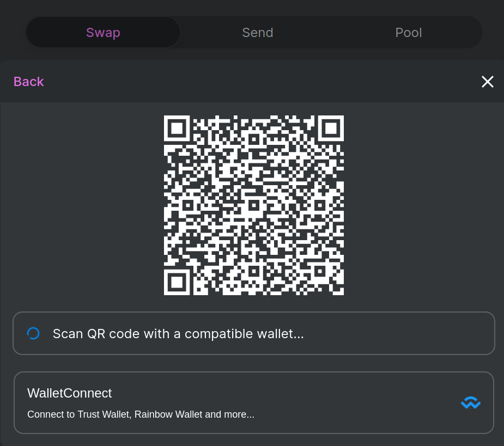Click the 'Scan QR code with a compatible wallet' row
This screenshot has width=504, height=446.
coord(253,333)
